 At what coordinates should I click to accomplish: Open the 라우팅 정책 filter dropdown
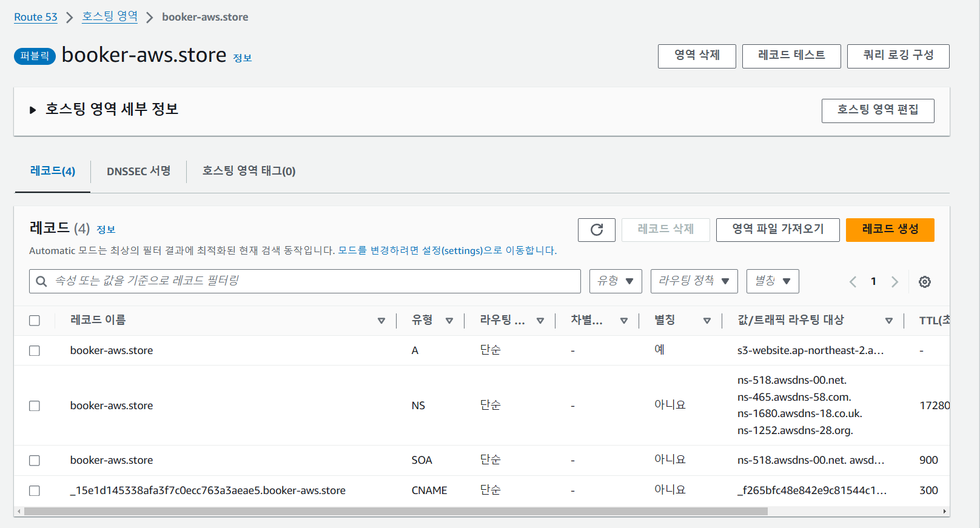click(694, 281)
